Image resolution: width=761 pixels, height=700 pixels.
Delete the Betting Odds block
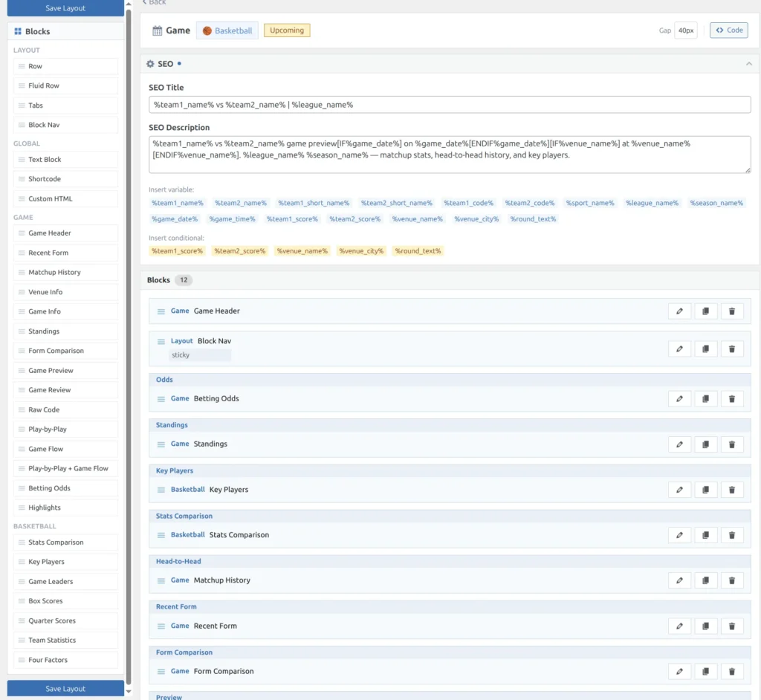(732, 399)
